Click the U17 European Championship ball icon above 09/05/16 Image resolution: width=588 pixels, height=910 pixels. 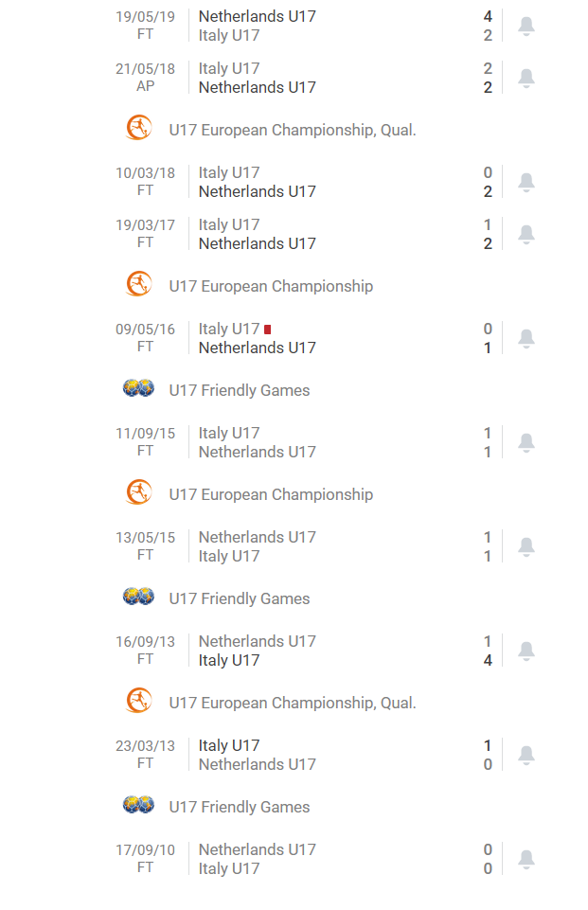[x=138, y=285]
